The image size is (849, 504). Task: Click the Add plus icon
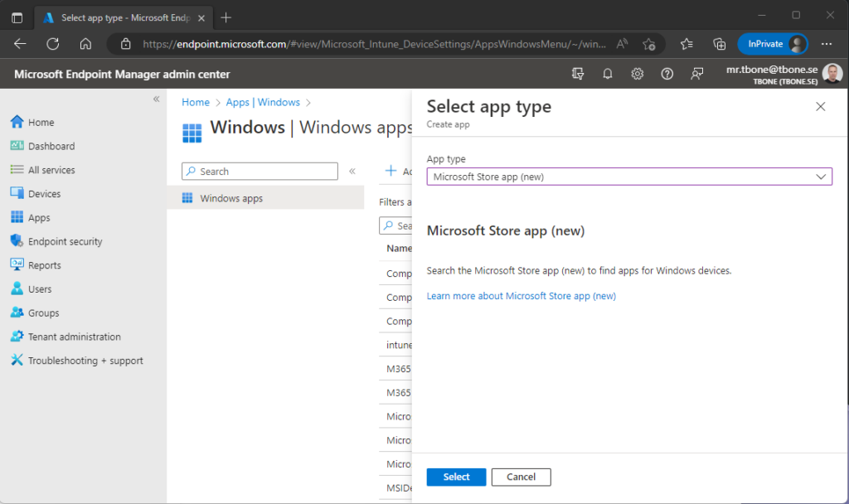pyautogui.click(x=391, y=171)
